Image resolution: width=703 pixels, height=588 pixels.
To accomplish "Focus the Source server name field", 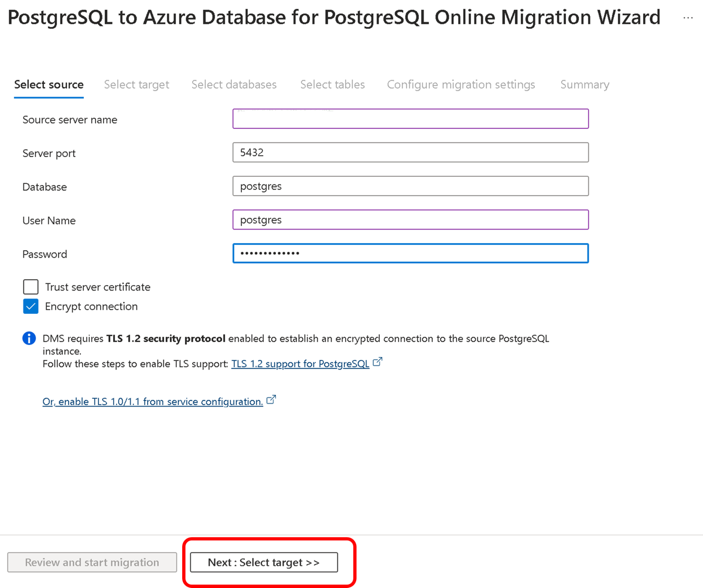I will coord(411,119).
